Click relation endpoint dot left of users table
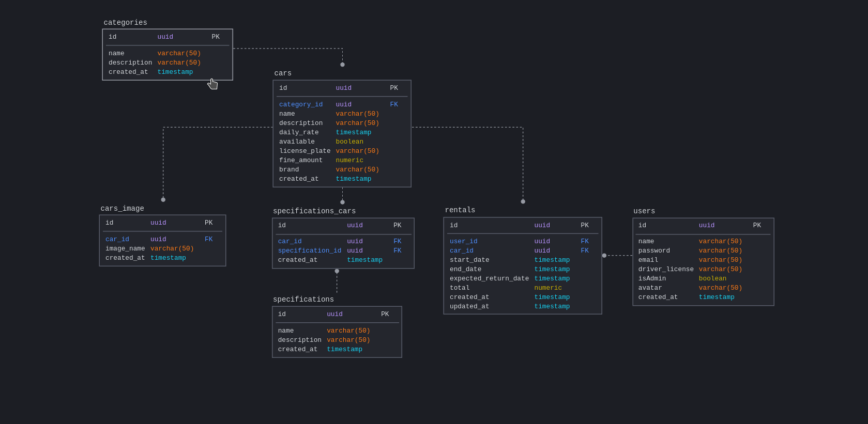 604,256
